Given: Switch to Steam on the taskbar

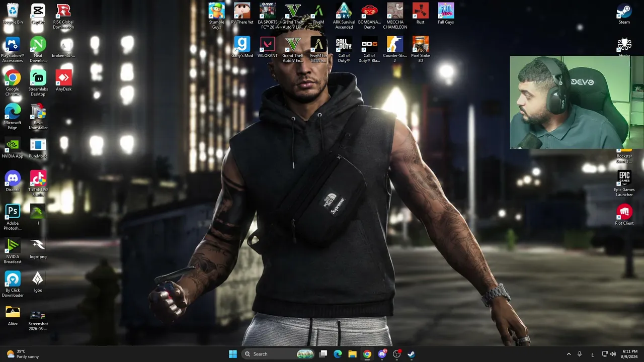Looking at the screenshot, I should click(411, 354).
